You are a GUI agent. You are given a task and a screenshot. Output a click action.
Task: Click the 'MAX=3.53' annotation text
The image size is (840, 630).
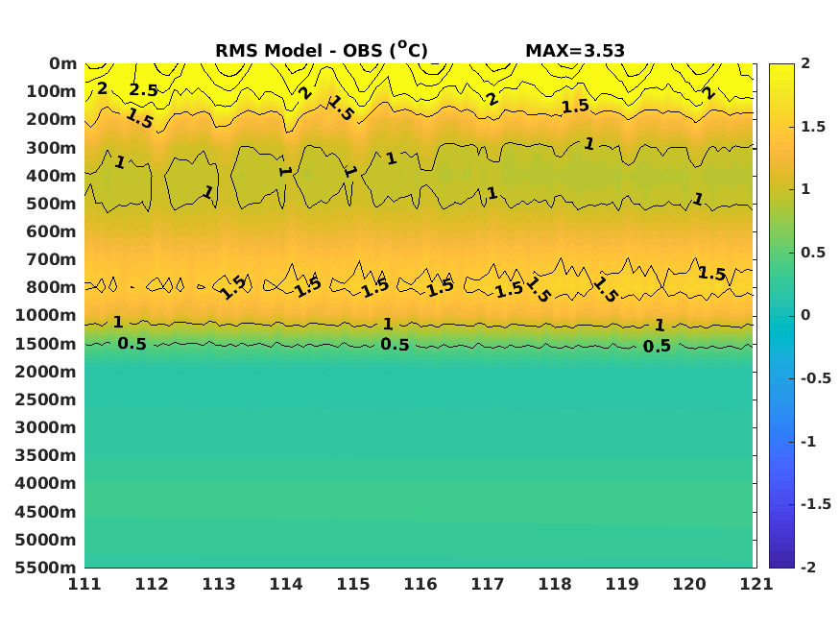(x=575, y=51)
